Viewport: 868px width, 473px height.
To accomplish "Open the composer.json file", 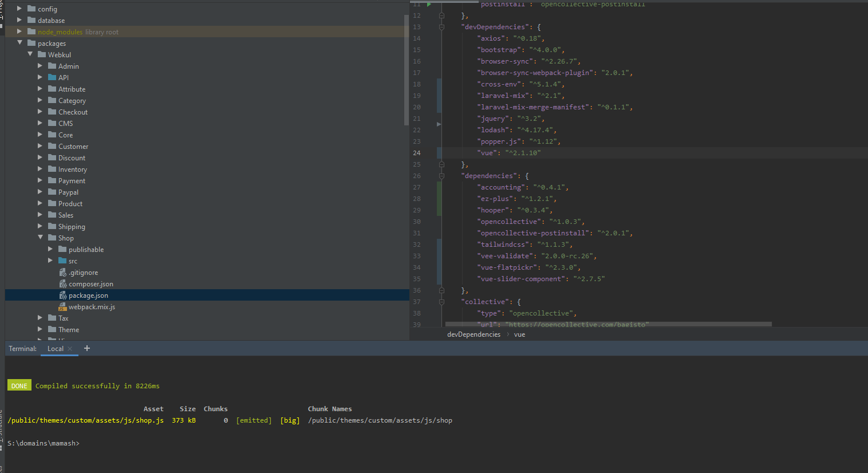I will [x=91, y=283].
